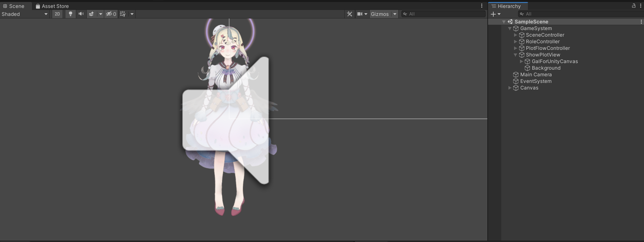The image size is (644, 242).
Task: Select PlotFlowController in Hierarchy
Action: click(x=548, y=48)
